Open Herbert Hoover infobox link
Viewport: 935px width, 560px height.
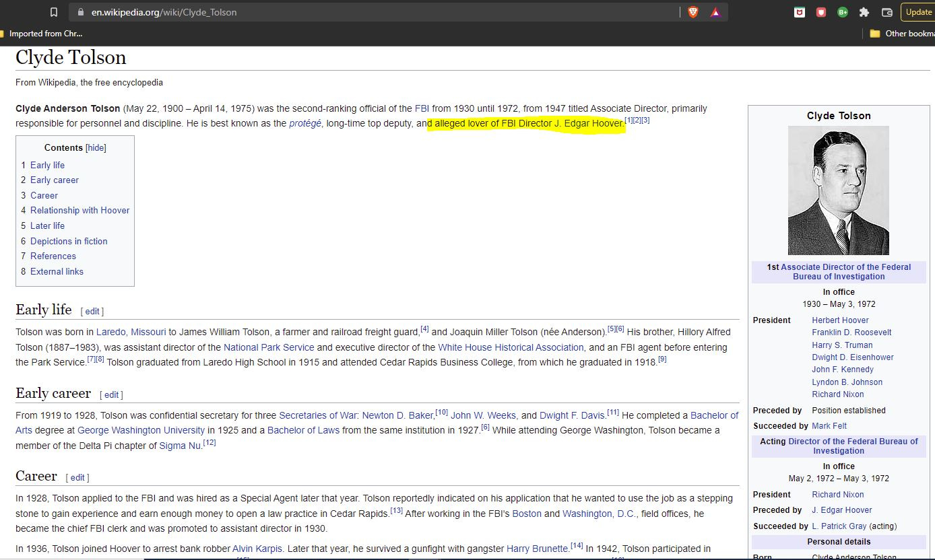[x=840, y=320]
